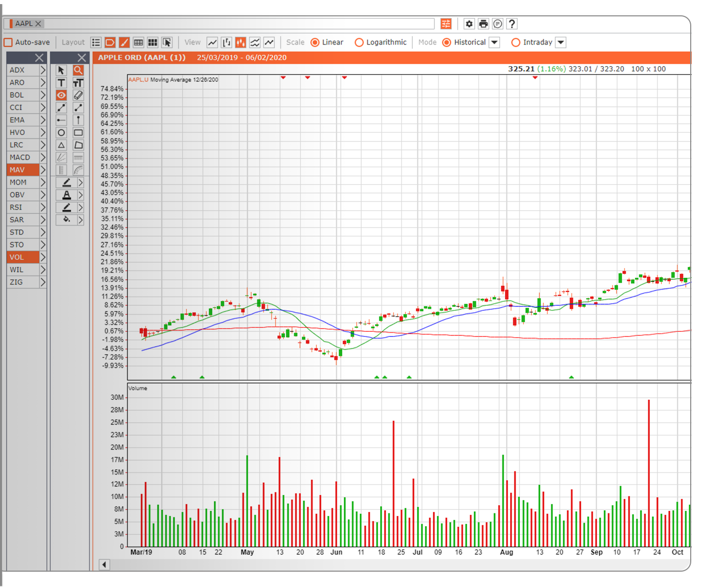Expand the EMA indicator settings arrow
The image size is (703, 588).
click(43, 120)
